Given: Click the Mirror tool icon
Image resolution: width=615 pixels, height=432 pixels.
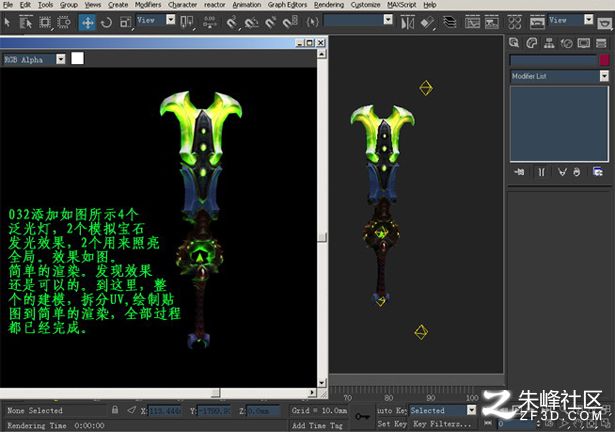Looking at the screenshot, I should click(408, 22).
